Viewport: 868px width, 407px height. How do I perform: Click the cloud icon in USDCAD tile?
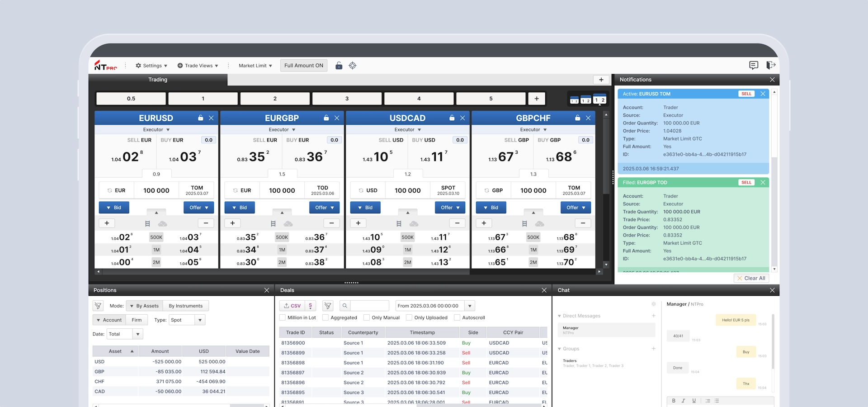414,223
